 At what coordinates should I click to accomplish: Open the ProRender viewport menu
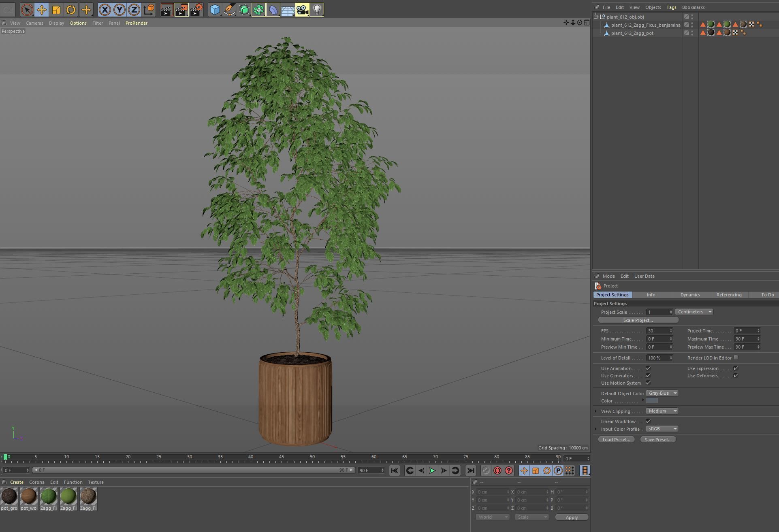[136, 23]
